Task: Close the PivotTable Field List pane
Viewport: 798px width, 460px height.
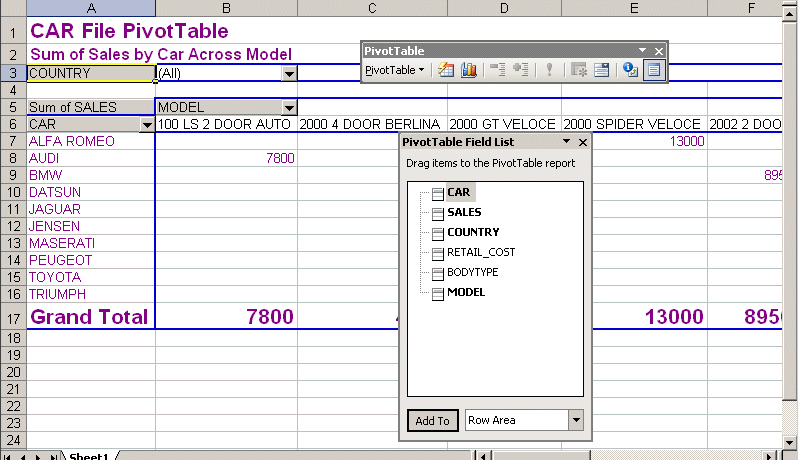Action: click(583, 142)
